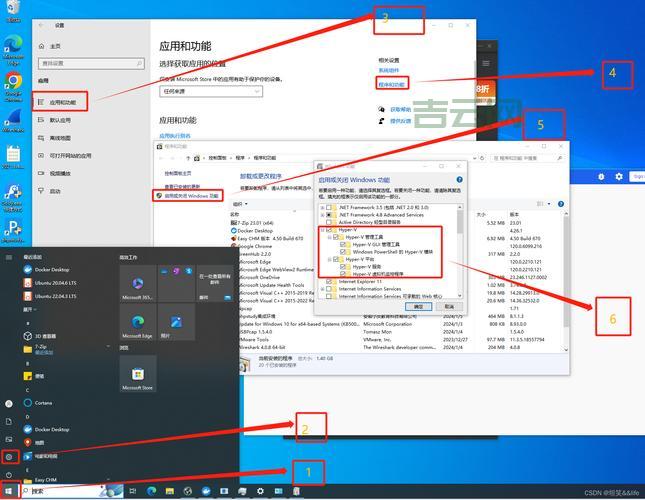
Task: Collapse the Hyper-V management tools node
Action: pyautogui.click(x=329, y=237)
